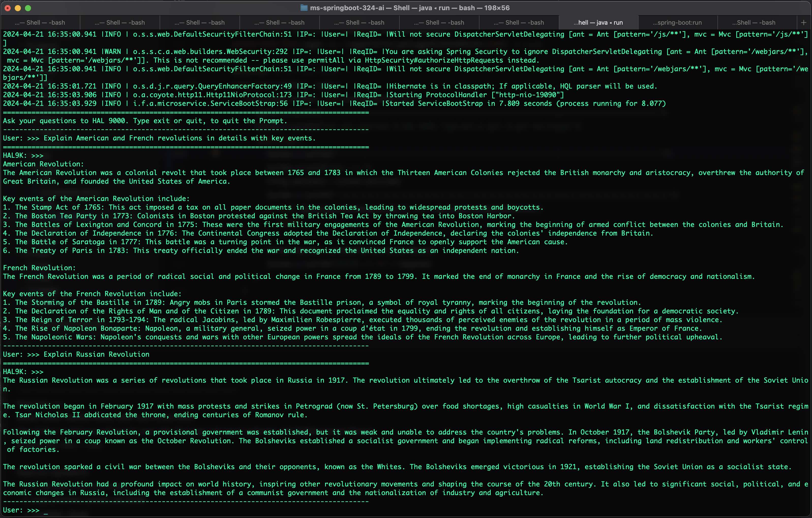Switch to the third Shell -bash tab

coord(200,23)
